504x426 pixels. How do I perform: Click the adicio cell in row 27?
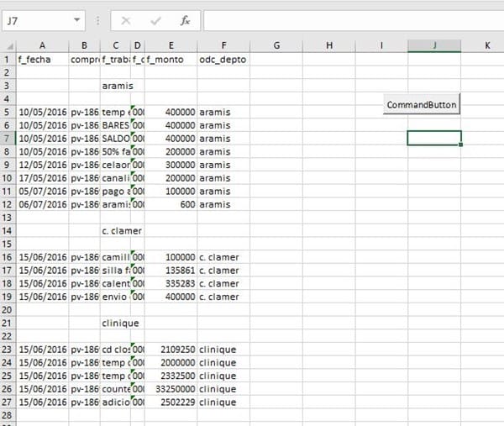coord(115,402)
